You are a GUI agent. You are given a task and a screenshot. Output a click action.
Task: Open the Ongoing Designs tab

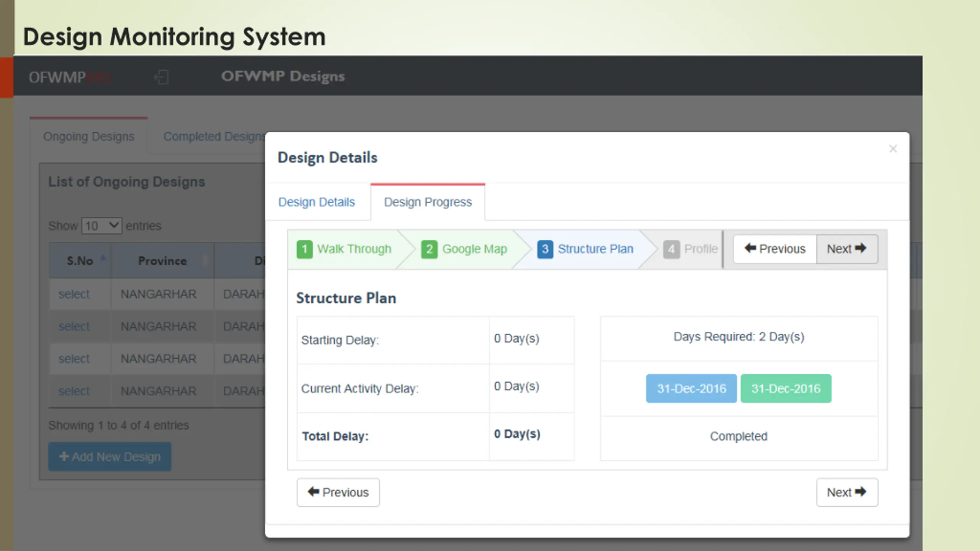click(88, 136)
